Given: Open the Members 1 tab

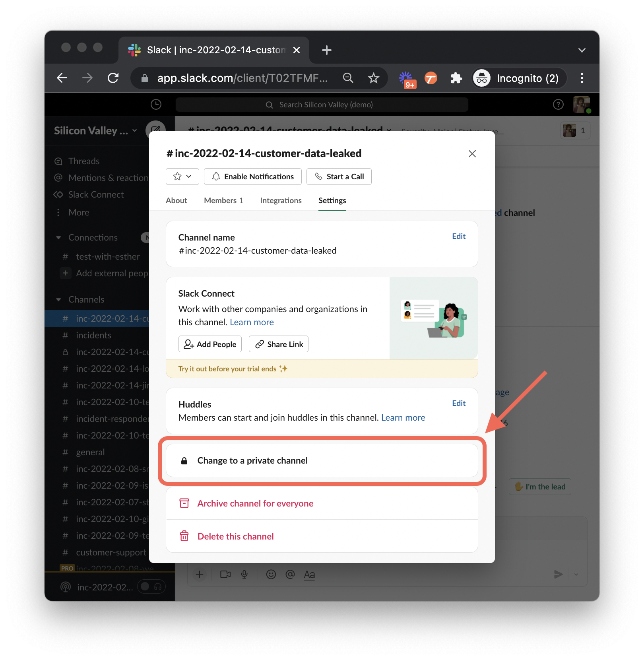Looking at the screenshot, I should (223, 200).
